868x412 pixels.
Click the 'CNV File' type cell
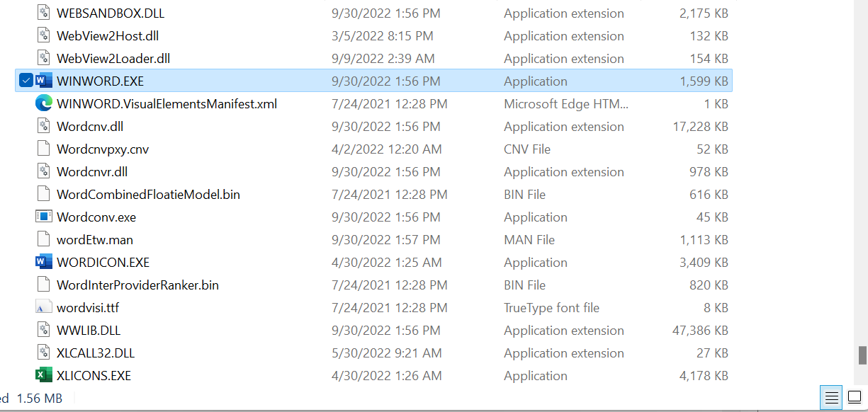[527, 149]
